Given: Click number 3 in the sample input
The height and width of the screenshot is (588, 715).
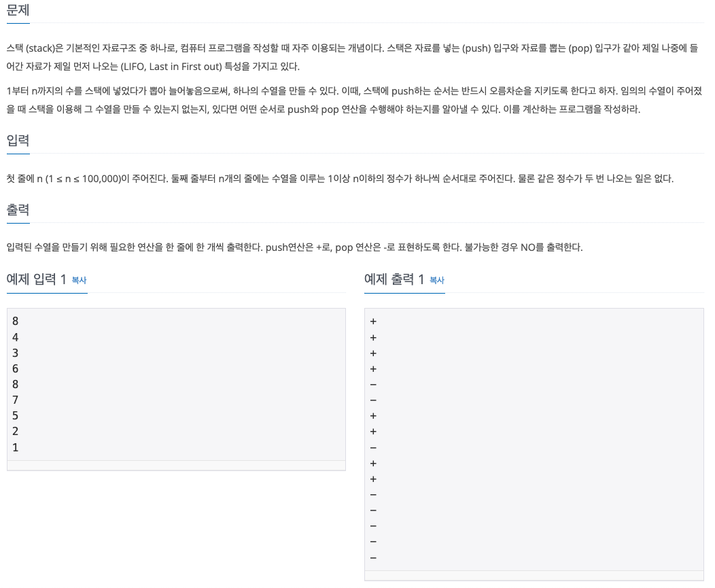Looking at the screenshot, I should 16,353.
